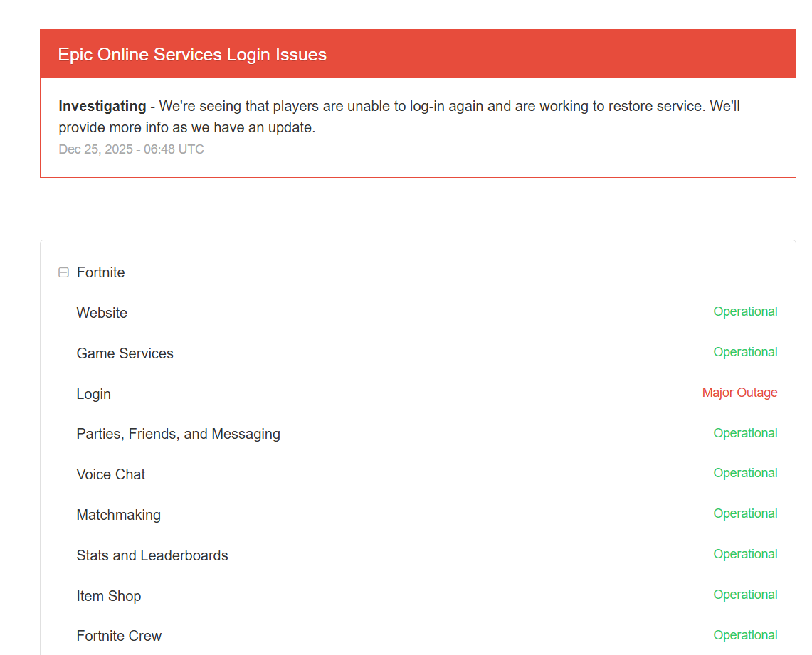Select the Stats and Leaderboards label
The width and height of the screenshot is (812, 655).
[152, 555]
